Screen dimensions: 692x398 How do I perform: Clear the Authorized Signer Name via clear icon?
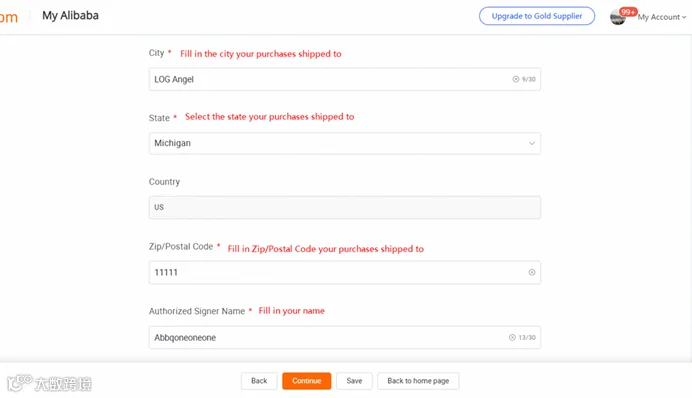[512, 338]
